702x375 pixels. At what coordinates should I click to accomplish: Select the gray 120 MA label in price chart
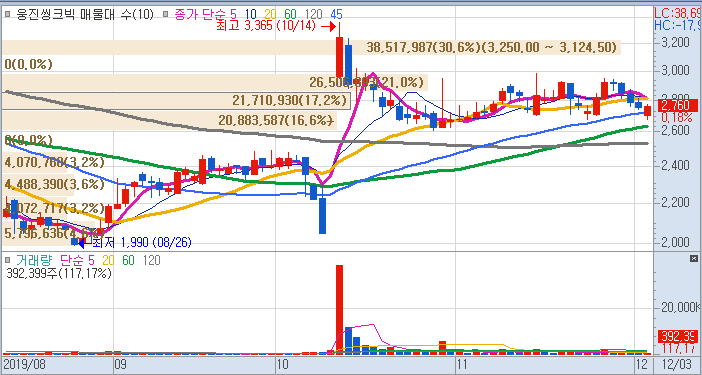click(x=313, y=14)
